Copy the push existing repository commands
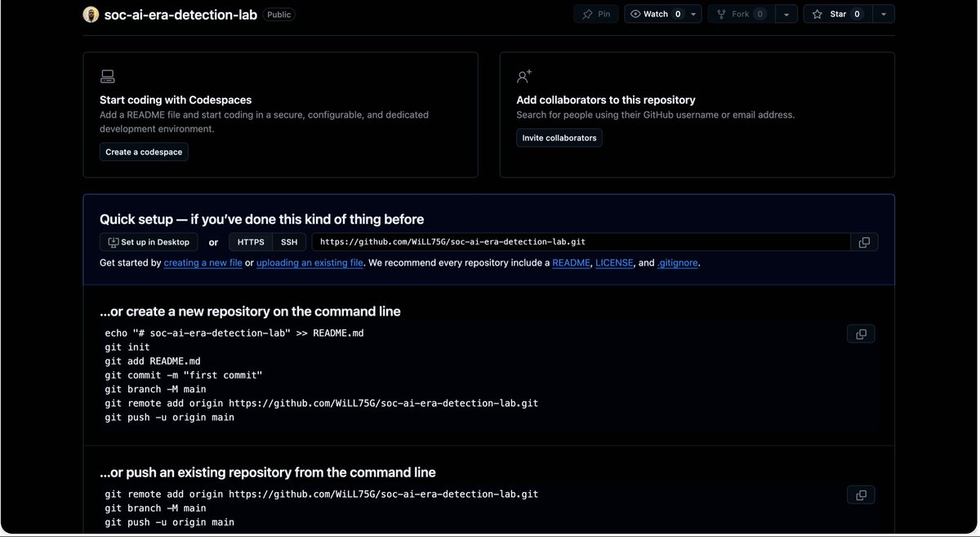Screen dimensions: 980x537 tap(861, 494)
